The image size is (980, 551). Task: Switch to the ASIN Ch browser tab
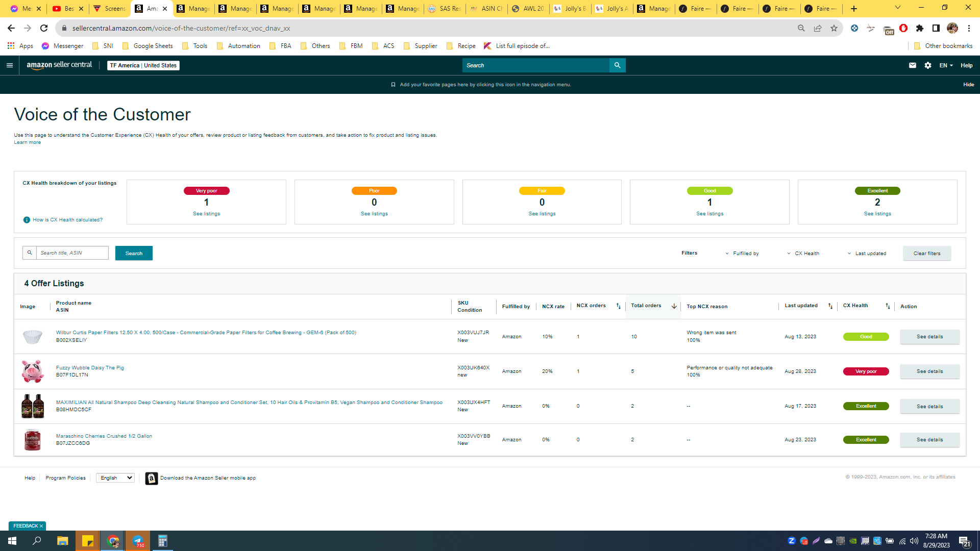pos(486,9)
